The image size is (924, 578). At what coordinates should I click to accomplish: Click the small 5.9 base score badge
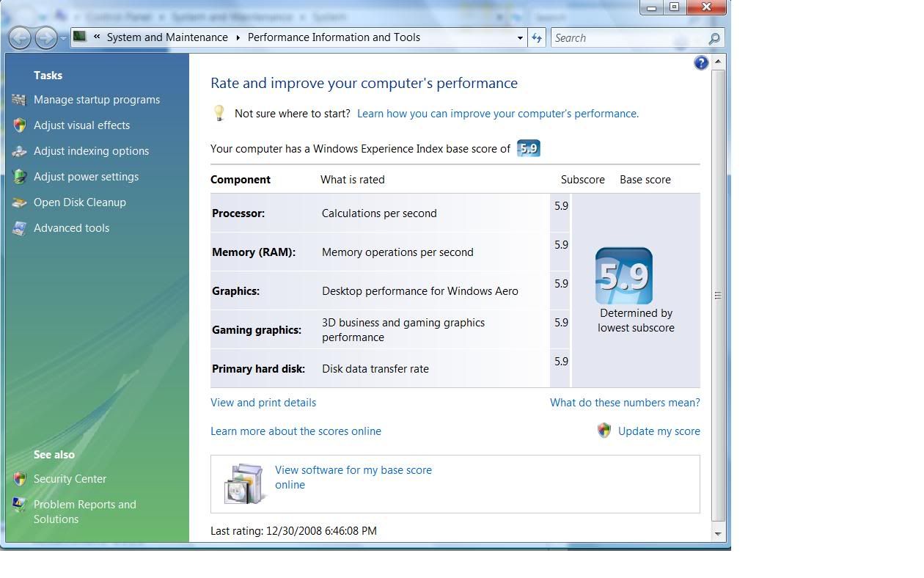point(529,148)
